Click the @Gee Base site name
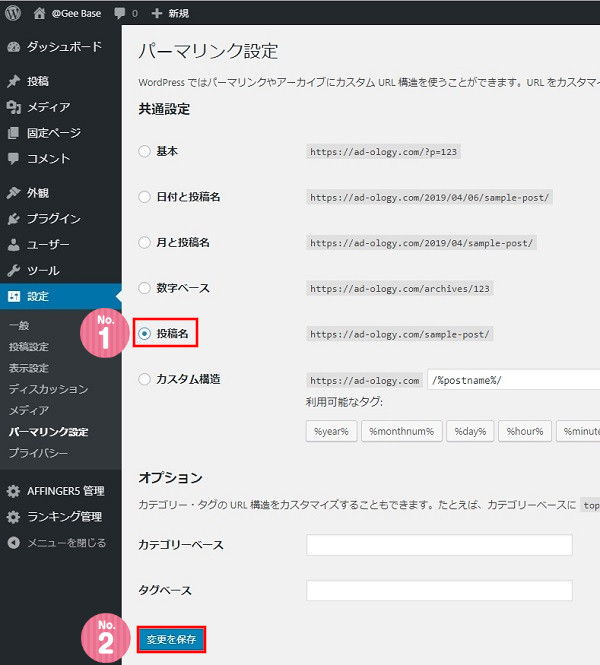 click(x=76, y=14)
